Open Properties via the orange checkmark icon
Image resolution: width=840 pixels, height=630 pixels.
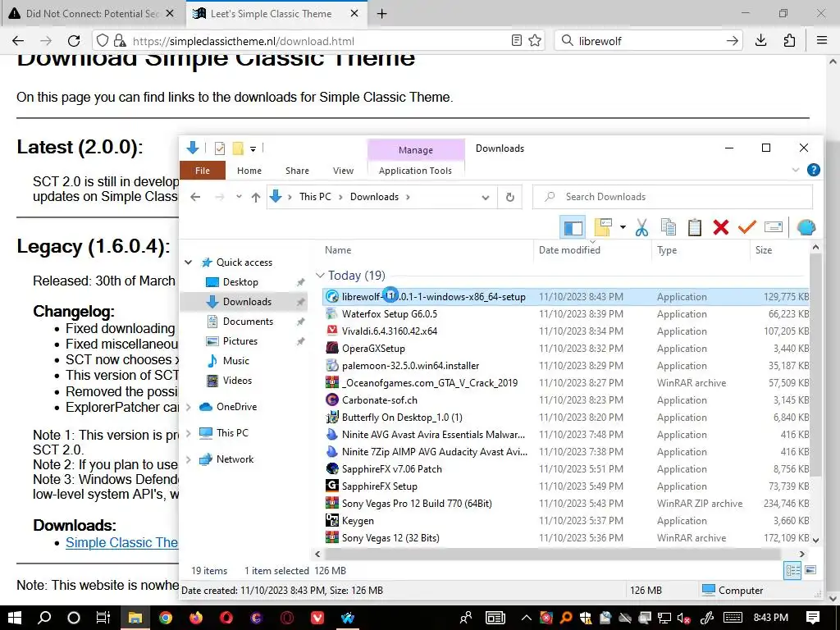[x=746, y=228]
